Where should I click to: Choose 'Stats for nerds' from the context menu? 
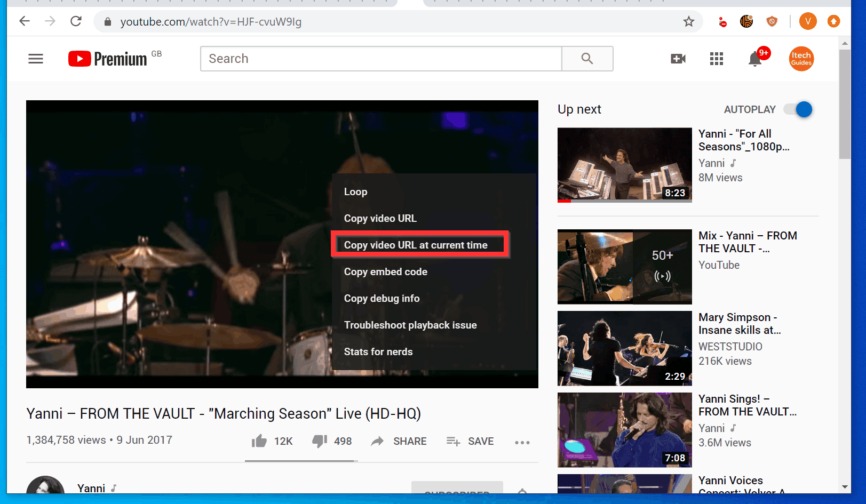[x=378, y=351]
